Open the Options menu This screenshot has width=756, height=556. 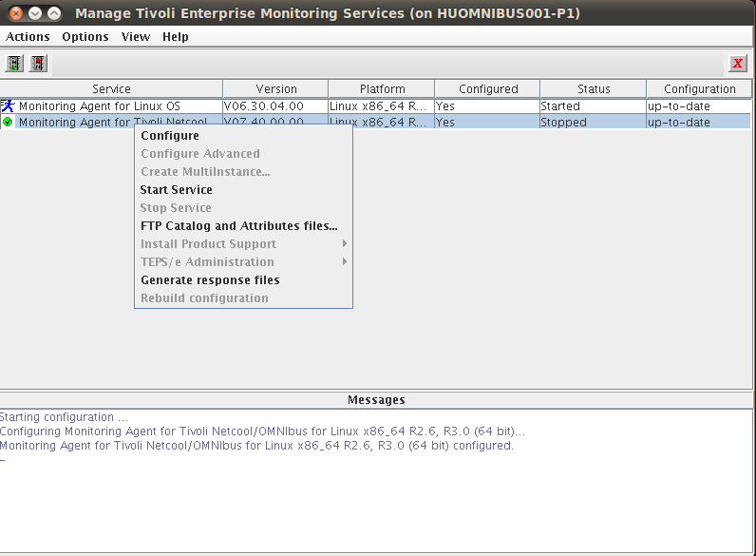[85, 37]
